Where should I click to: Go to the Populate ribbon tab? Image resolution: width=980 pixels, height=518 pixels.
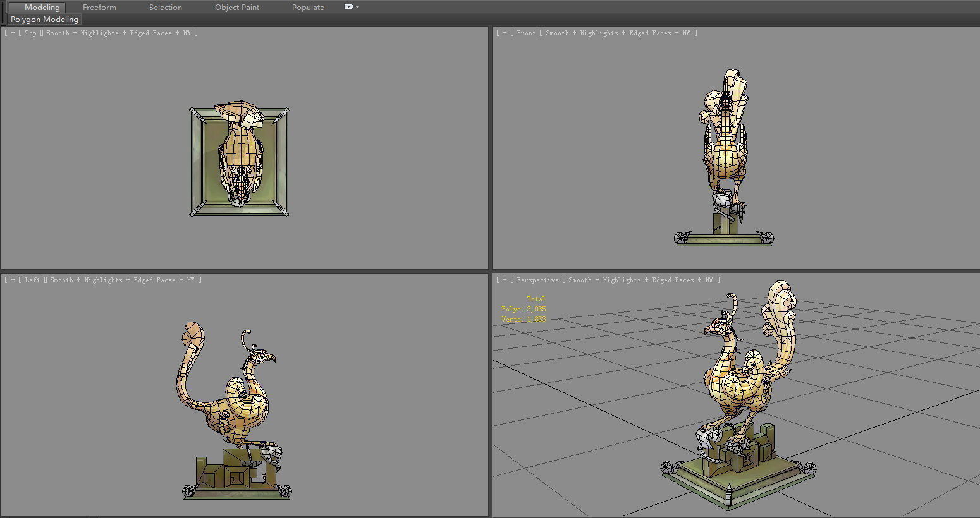(308, 8)
